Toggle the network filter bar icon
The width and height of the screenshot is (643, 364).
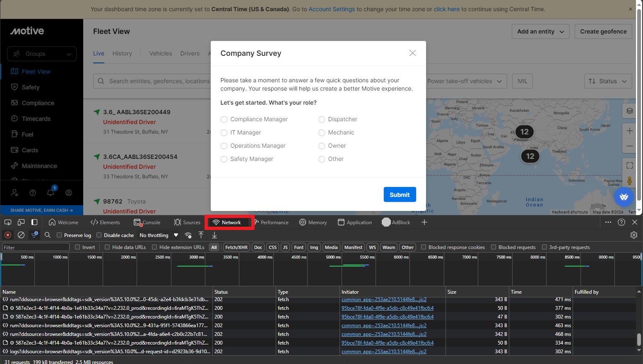pos(34,235)
